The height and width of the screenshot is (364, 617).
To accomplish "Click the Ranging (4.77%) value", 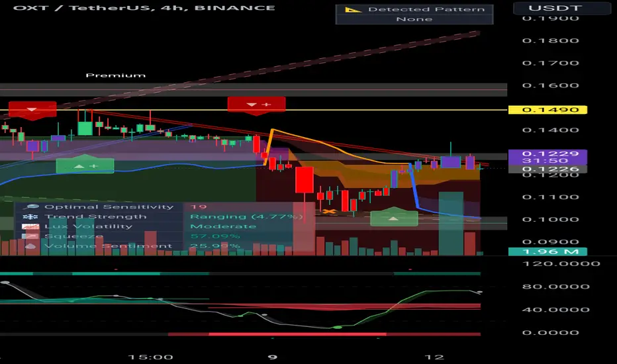I will [247, 217].
